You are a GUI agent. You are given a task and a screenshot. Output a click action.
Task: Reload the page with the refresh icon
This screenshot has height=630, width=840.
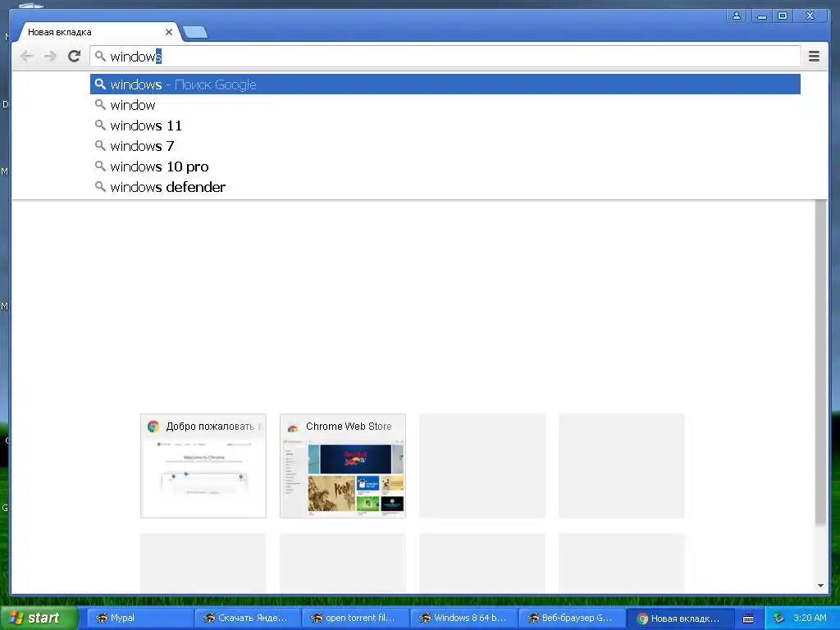75,57
